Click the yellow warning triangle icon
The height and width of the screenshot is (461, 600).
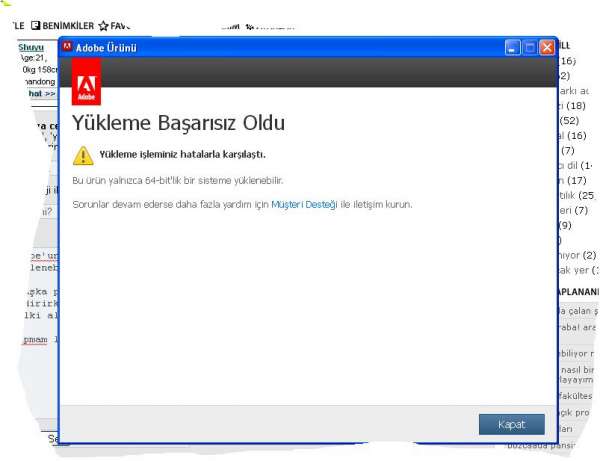pos(83,155)
